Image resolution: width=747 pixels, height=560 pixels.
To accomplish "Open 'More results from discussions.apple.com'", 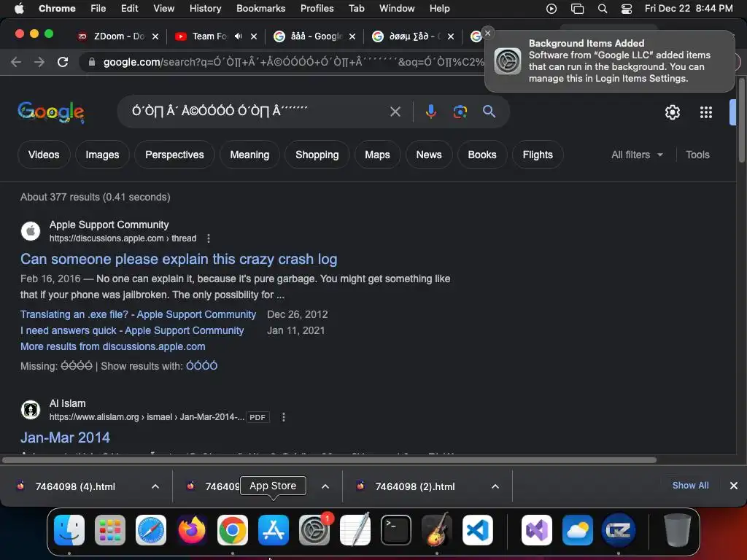I will coord(113,346).
